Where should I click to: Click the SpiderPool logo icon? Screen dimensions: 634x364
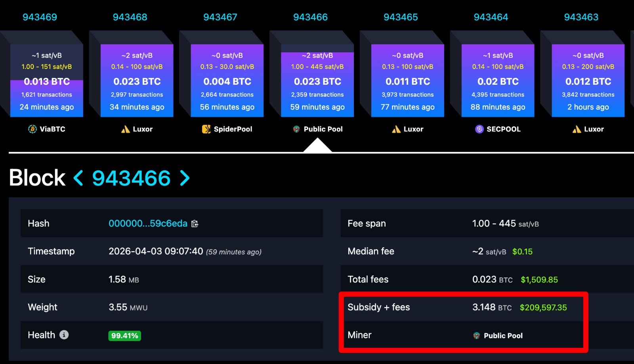point(206,129)
